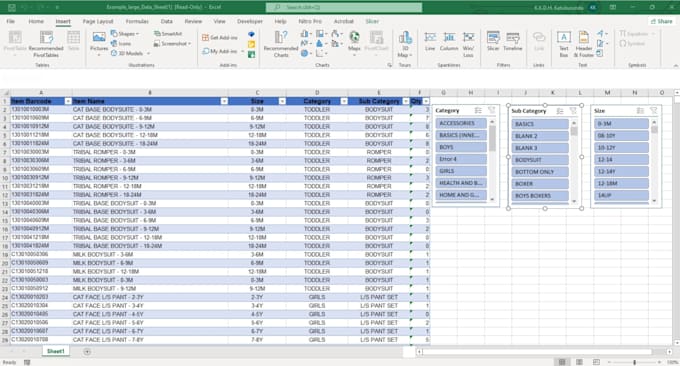Image resolution: width=680 pixels, height=366 pixels.
Task: Switch to the Data tab
Action: coord(167,21)
